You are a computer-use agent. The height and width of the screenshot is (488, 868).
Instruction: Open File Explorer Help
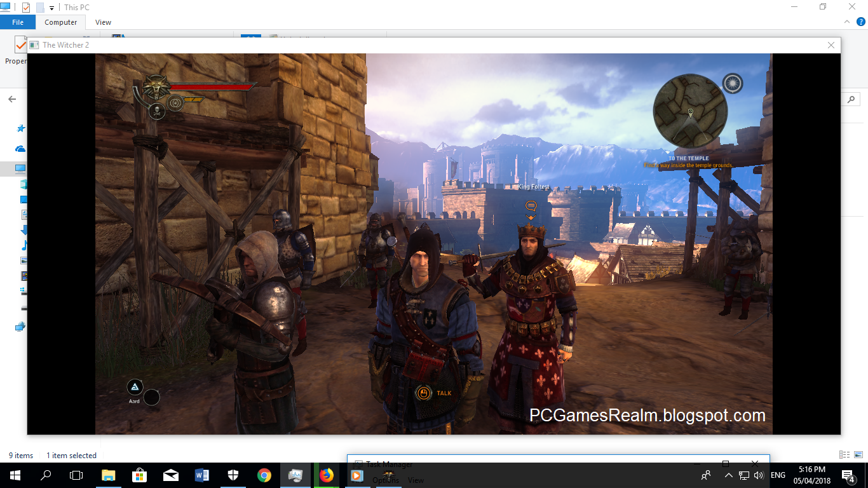pyautogui.click(x=861, y=22)
